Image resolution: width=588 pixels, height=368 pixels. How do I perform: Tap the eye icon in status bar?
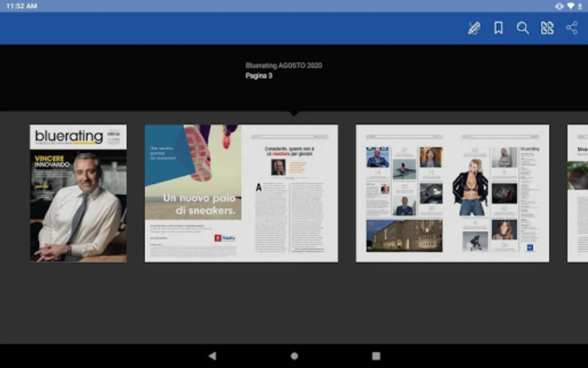tap(559, 6)
